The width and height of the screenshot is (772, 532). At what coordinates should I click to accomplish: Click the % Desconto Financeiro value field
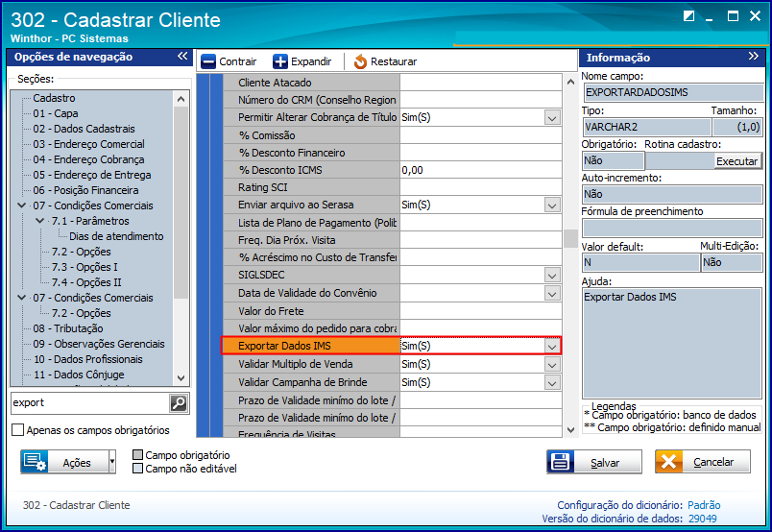pyautogui.click(x=480, y=153)
